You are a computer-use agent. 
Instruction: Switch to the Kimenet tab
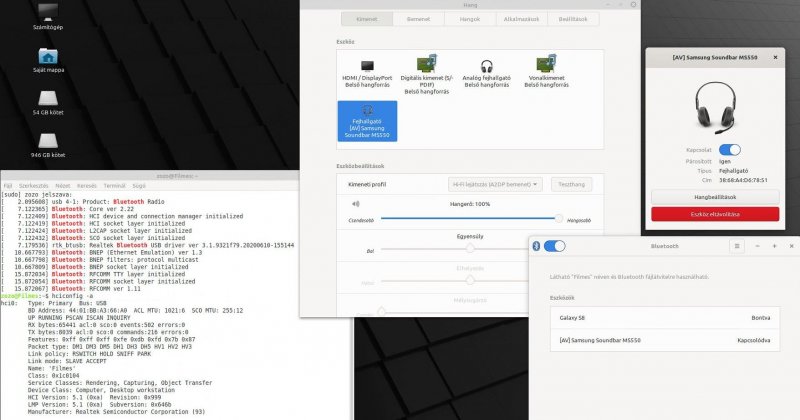(x=367, y=19)
